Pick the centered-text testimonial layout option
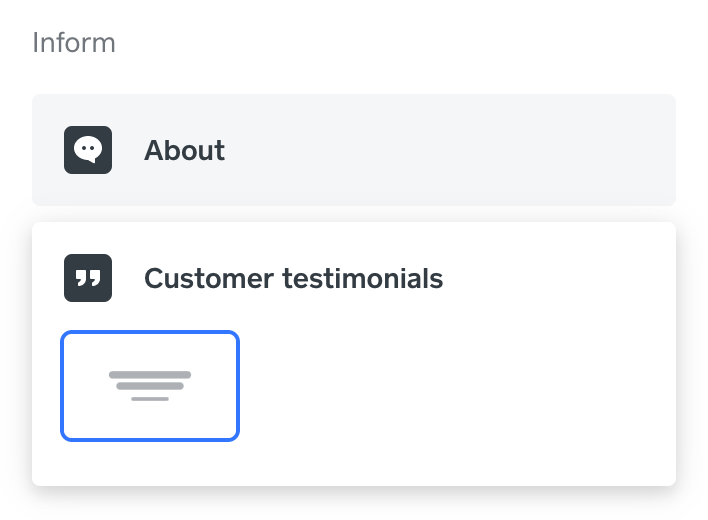Image resolution: width=708 pixels, height=520 pixels. (x=150, y=386)
